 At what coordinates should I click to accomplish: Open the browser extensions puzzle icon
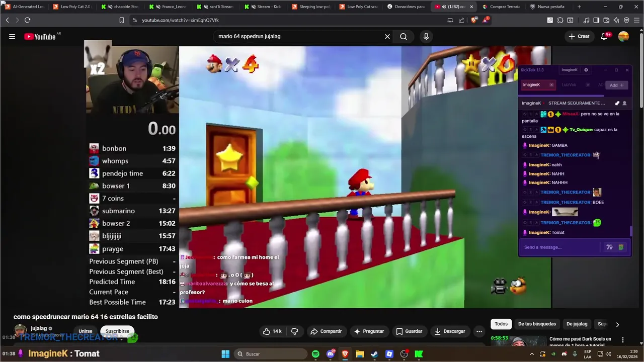(560, 20)
